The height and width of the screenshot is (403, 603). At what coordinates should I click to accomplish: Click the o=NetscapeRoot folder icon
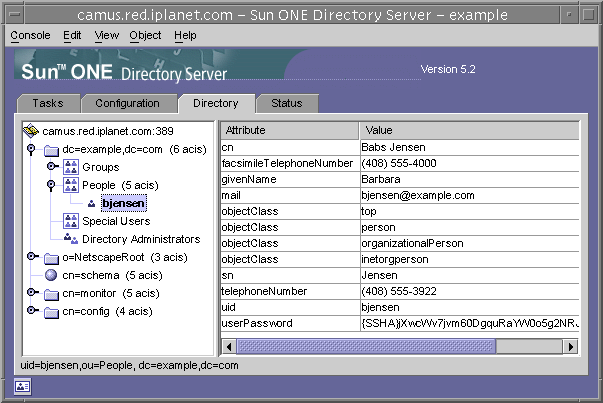51,258
